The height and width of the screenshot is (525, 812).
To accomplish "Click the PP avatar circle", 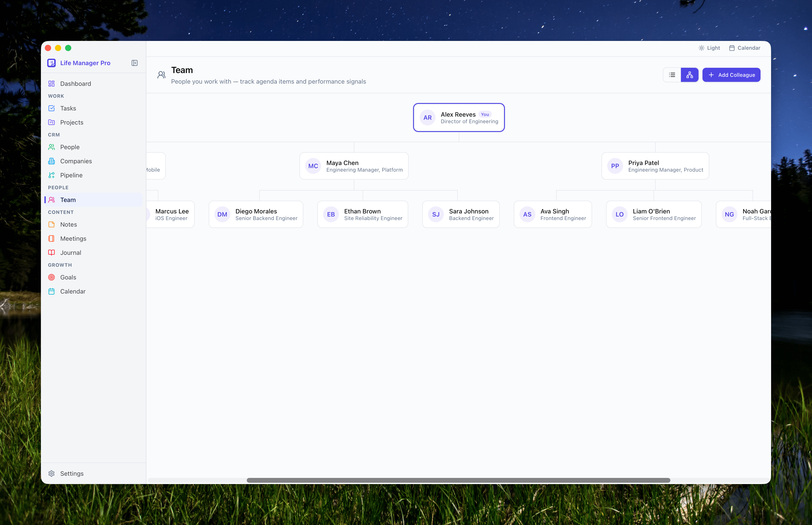I will coord(615,166).
